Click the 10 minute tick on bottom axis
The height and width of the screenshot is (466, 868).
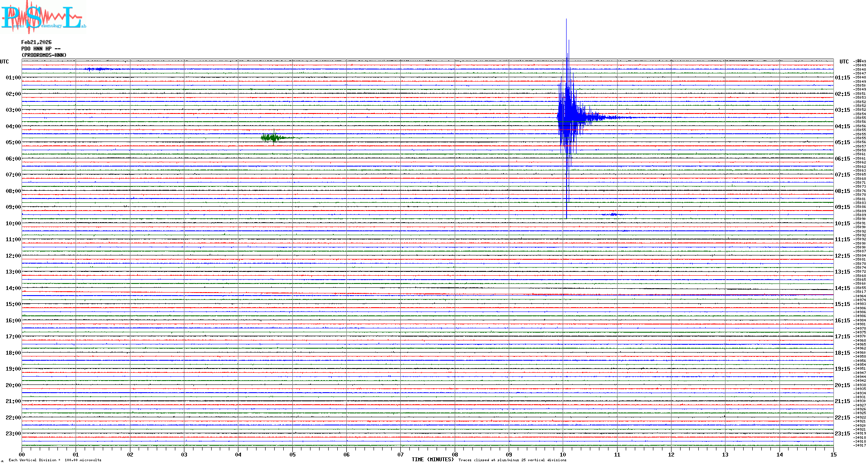[x=563, y=454]
